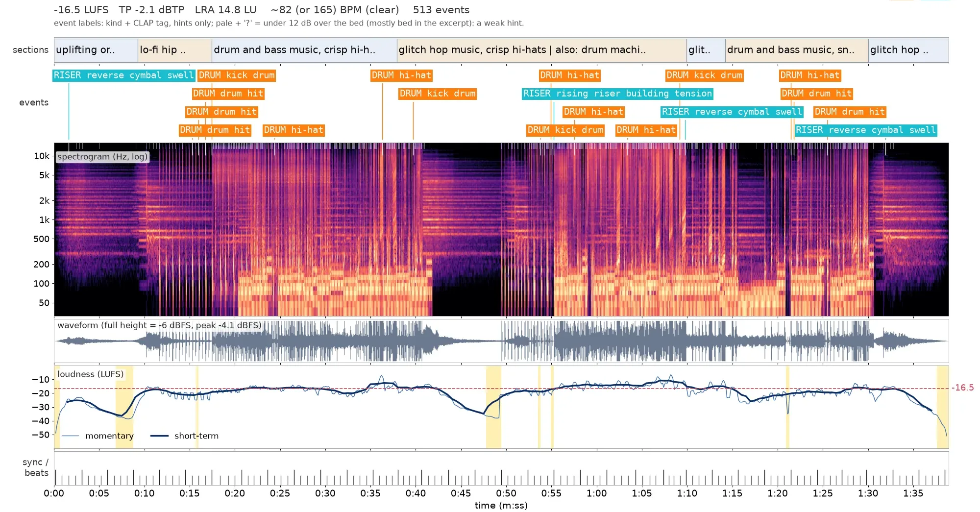The image size is (980, 512).
Task: Click the '0:15' time axis label
Action: click(x=190, y=493)
